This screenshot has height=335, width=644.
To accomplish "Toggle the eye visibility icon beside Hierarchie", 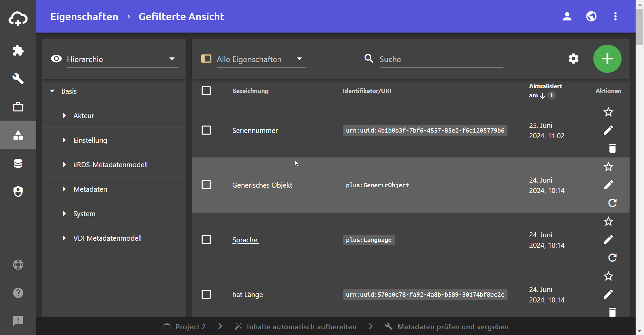I will (56, 59).
